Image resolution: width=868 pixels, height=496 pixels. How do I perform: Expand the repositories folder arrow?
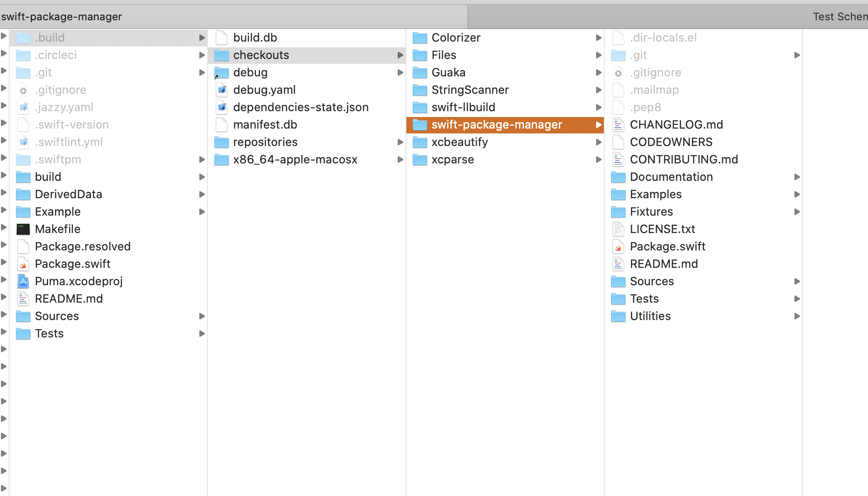[x=401, y=142]
